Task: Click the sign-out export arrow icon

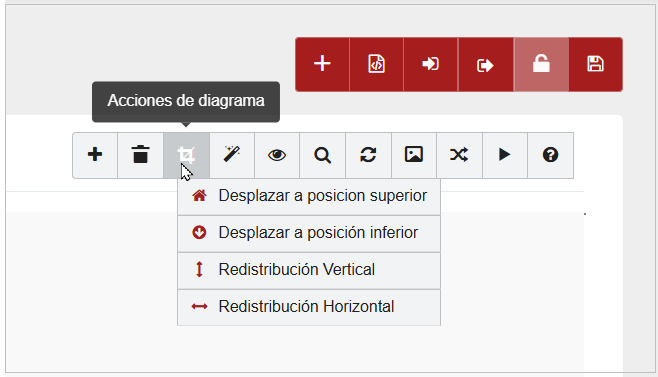Action: pos(486,64)
